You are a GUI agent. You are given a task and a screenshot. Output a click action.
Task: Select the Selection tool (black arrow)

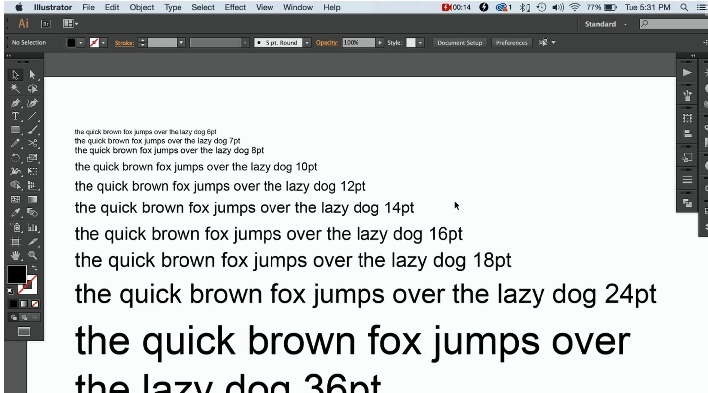click(15, 75)
